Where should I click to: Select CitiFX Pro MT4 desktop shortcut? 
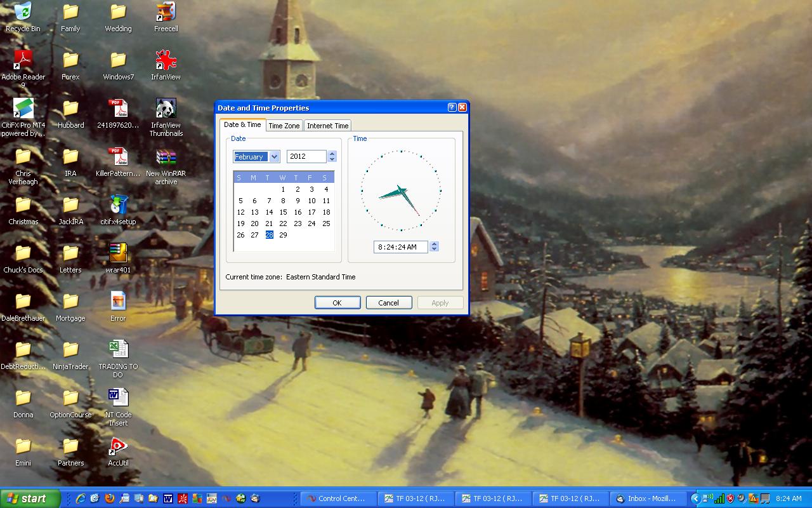tap(23, 117)
